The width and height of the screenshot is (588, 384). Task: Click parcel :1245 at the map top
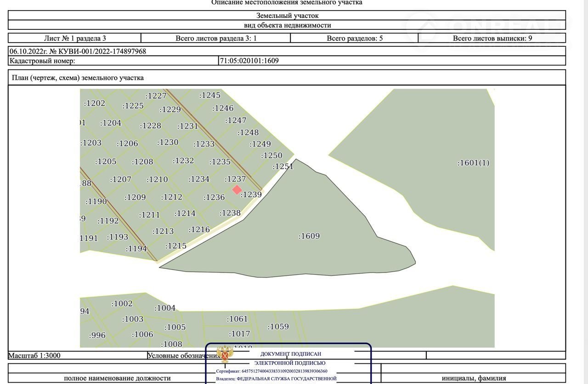[x=210, y=95]
